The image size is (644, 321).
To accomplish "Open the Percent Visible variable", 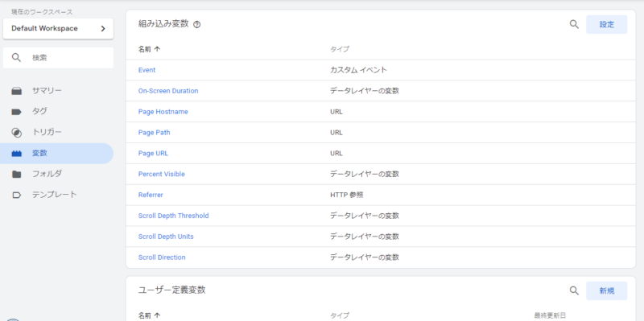I will coord(162,174).
